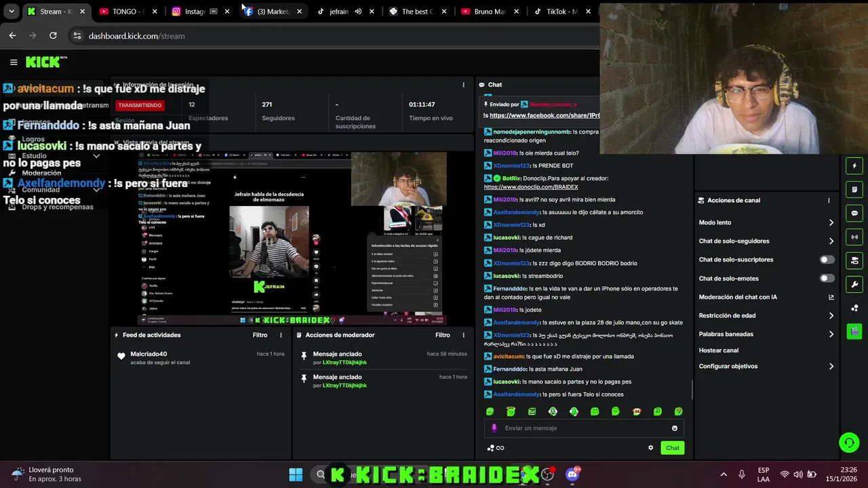
Task: Open the Kick hamburger menu
Action: [x=14, y=62]
